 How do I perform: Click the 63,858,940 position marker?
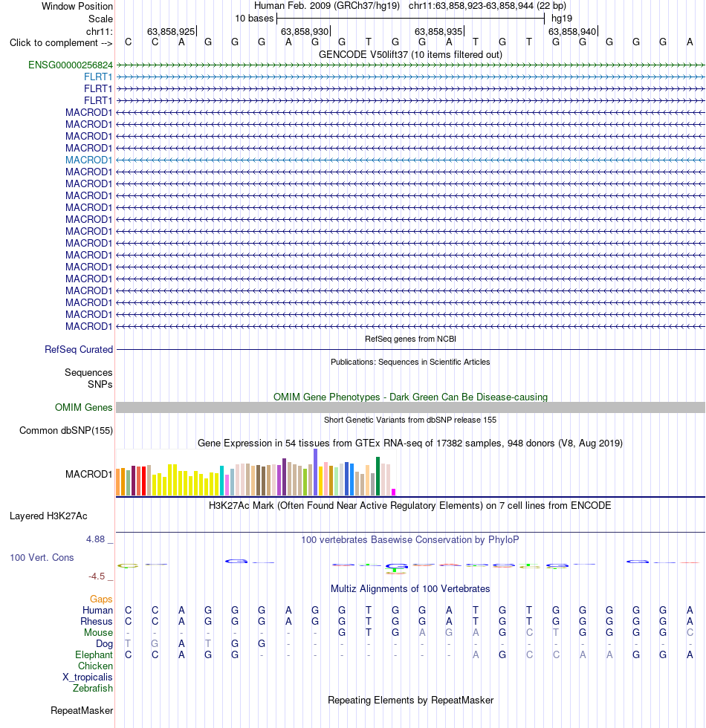(573, 31)
